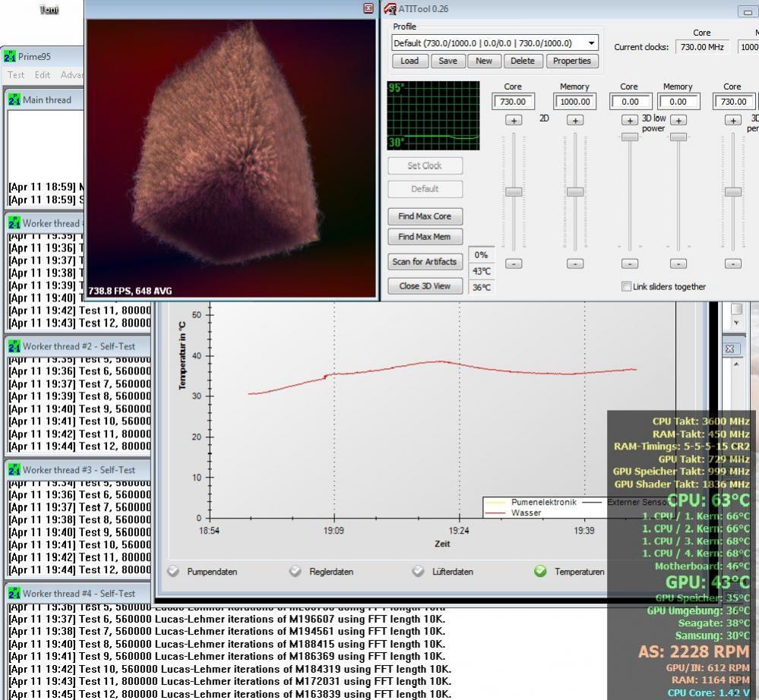The image size is (759, 700).
Task: Decrease 3D performance Core clock minus button
Action: (733, 263)
